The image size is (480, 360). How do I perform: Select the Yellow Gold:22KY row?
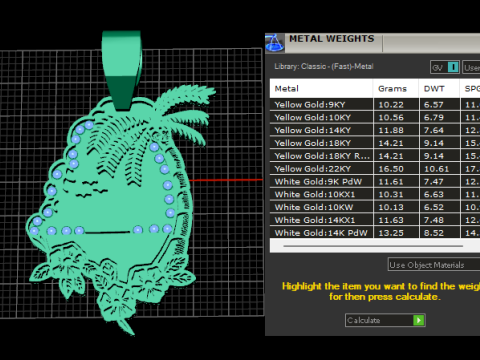(x=375, y=169)
